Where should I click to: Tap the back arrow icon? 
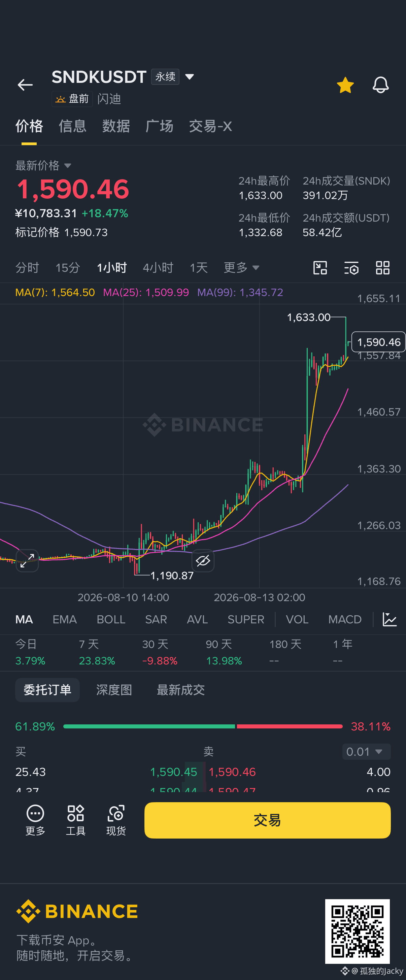[x=25, y=85]
